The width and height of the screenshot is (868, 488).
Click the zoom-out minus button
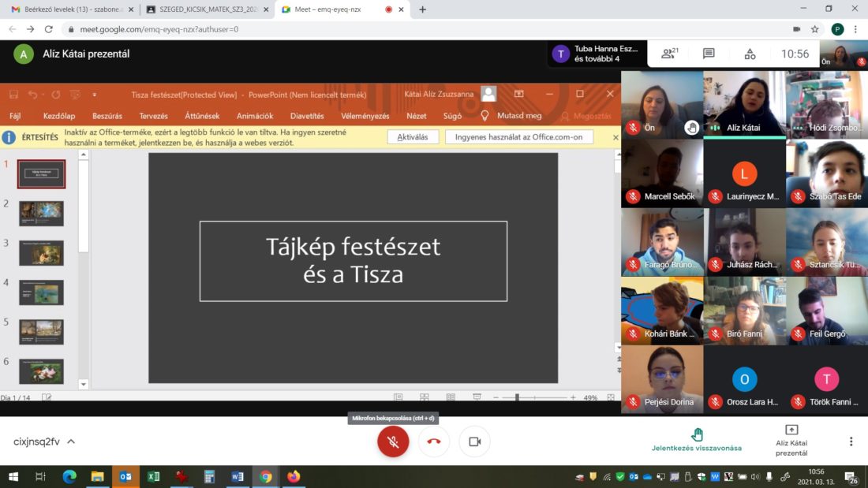coord(496,397)
